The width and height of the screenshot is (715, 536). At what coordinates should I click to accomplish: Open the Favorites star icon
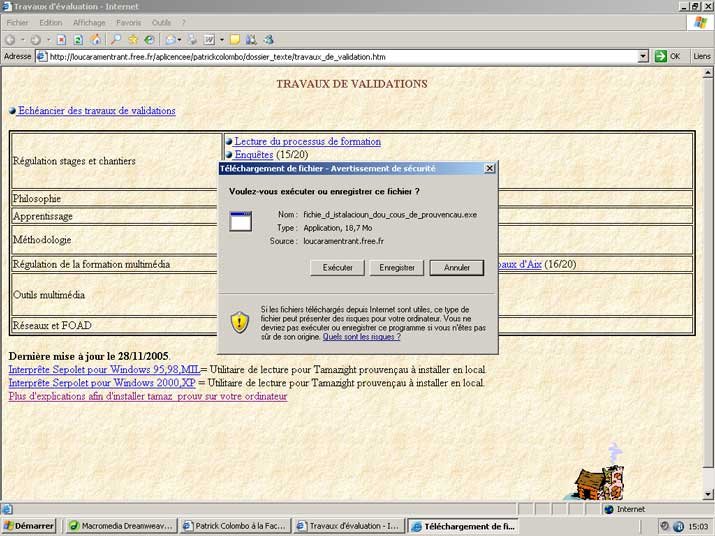[133, 40]
